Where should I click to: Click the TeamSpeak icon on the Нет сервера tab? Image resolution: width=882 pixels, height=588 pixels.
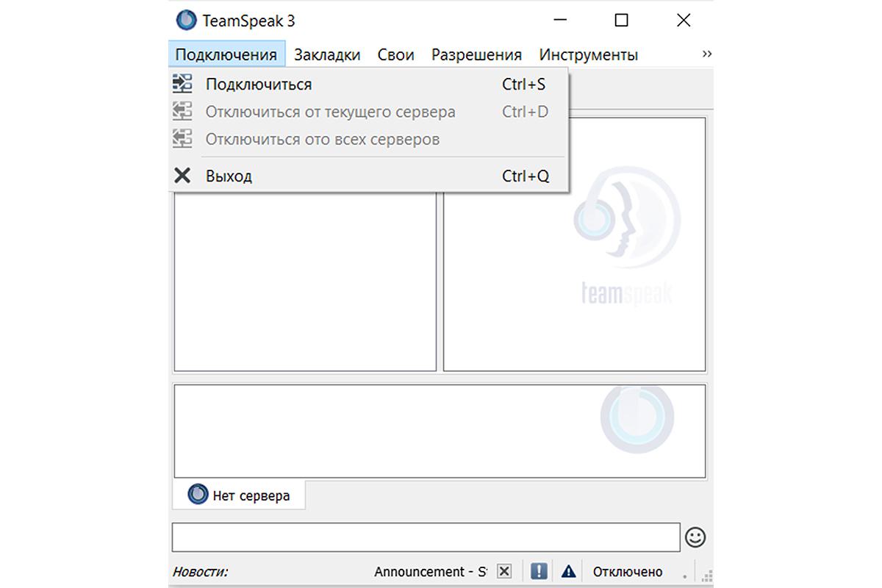coord(196,494)
